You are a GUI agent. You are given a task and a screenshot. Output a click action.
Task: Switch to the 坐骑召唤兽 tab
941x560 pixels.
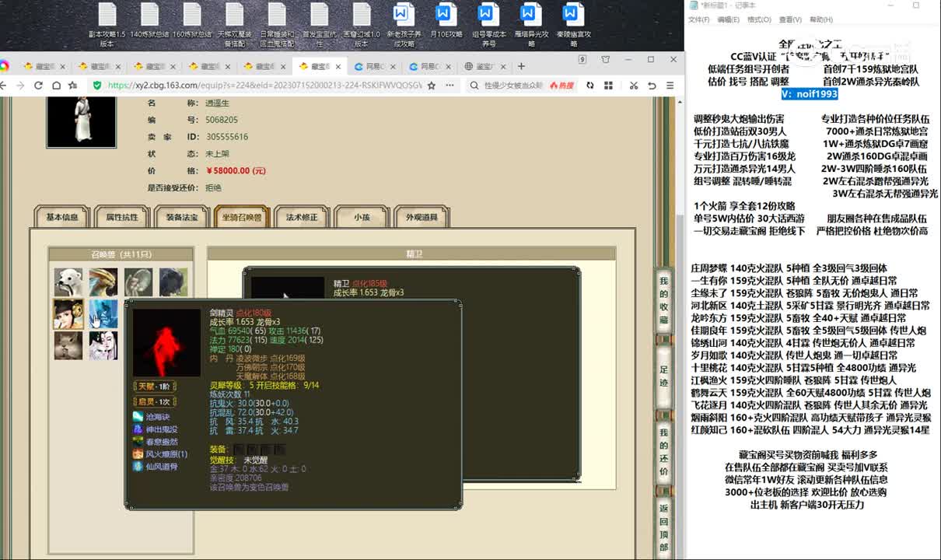242,217
